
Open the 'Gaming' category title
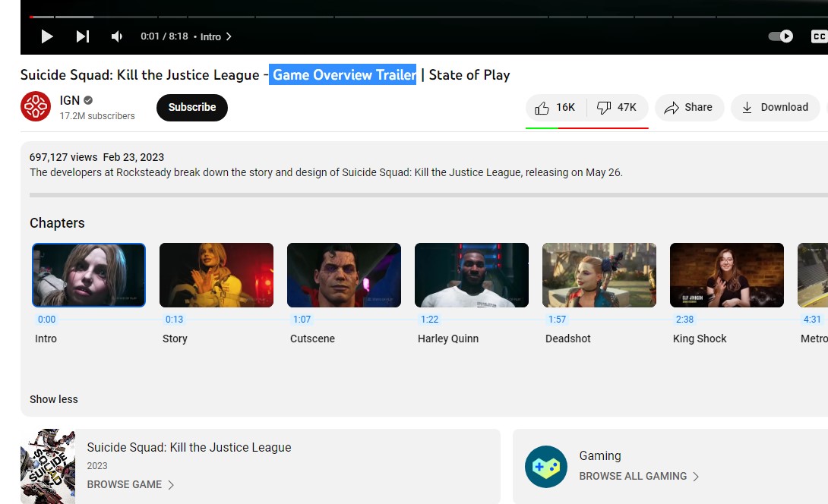click(600, 455)
